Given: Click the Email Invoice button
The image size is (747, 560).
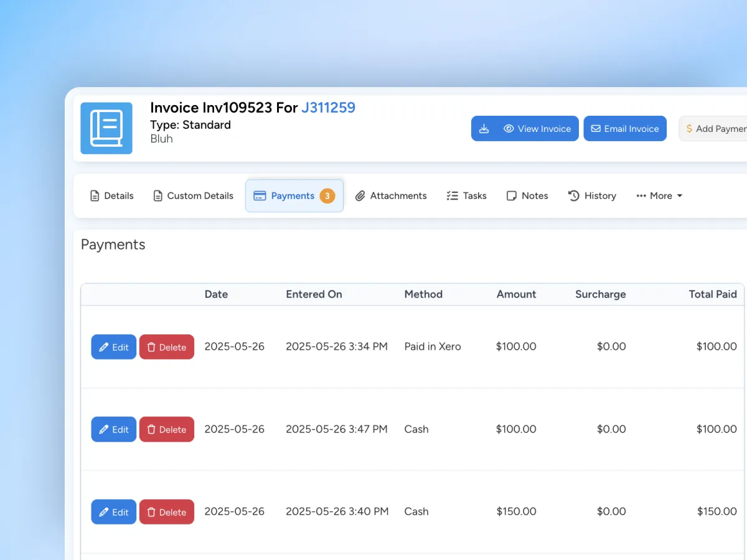Looking at the screenshot, I should point(625,129).
